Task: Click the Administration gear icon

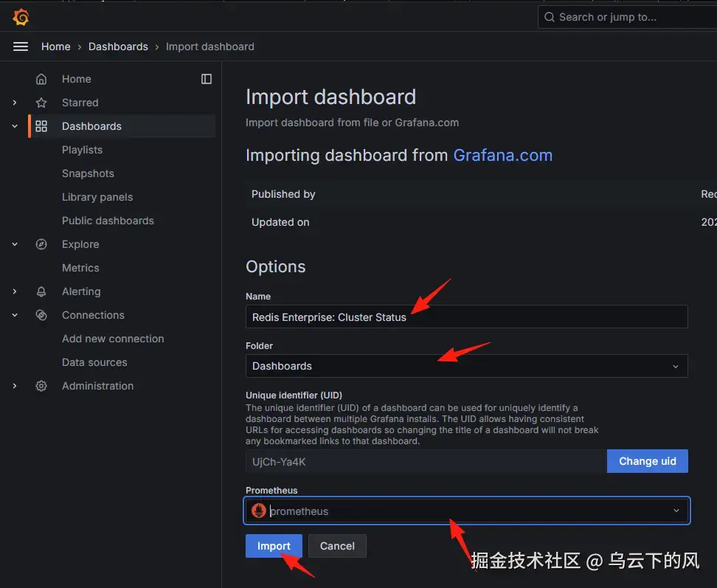Action: coord(41,386)
